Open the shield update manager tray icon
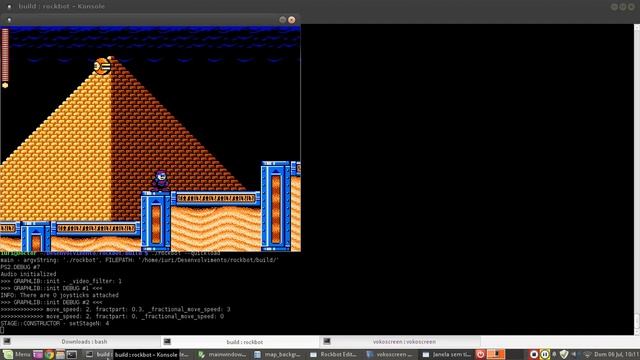640x360 pixels. pos(564,354)
